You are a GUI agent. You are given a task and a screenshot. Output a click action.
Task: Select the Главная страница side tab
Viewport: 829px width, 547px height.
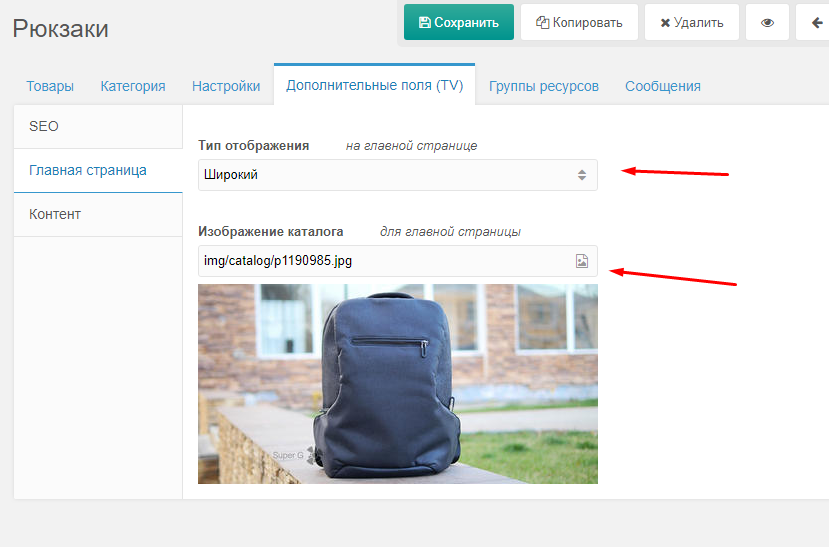(x=98, y=170)
